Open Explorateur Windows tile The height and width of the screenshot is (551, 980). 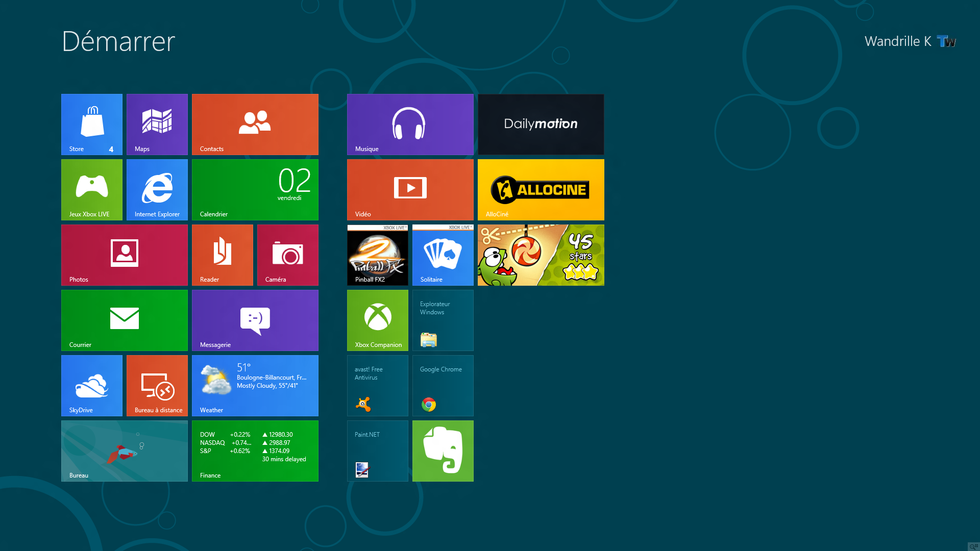443,320
